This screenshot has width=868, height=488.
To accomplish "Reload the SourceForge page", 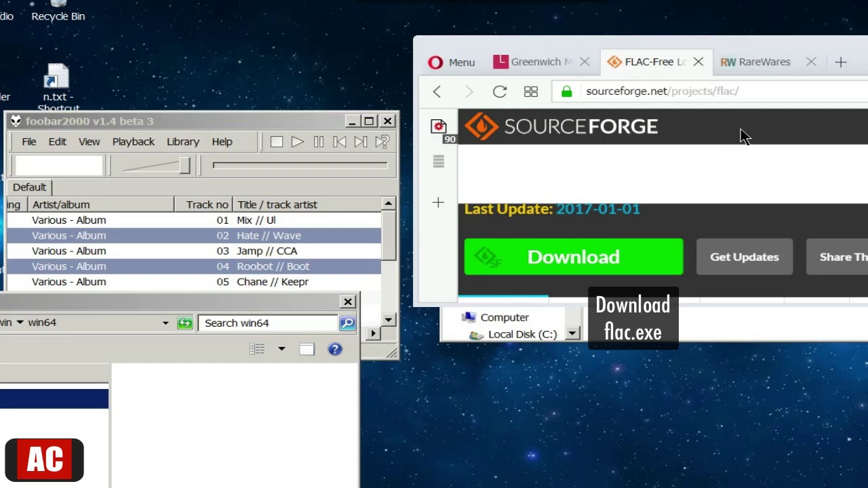I will (x=500, y=91).
